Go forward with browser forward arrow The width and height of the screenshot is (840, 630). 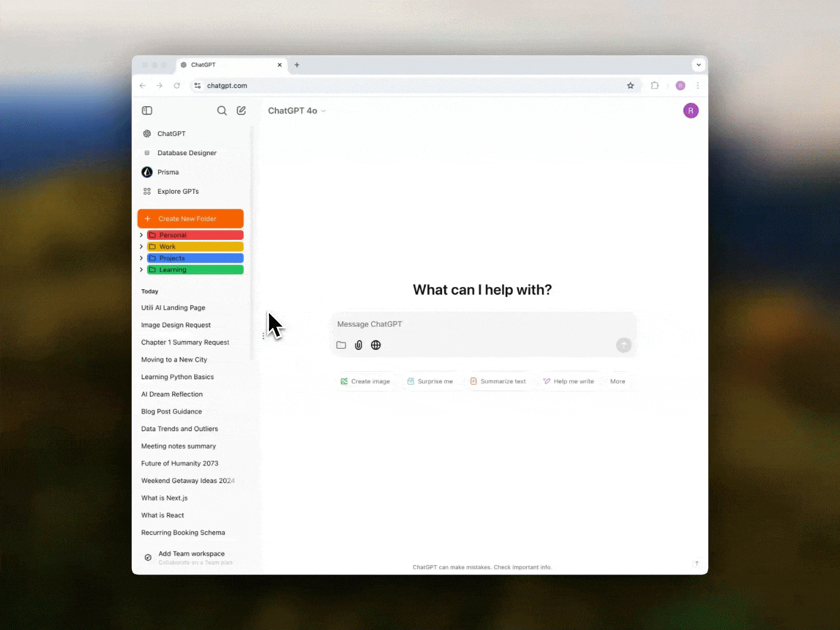tap(159, 85)
